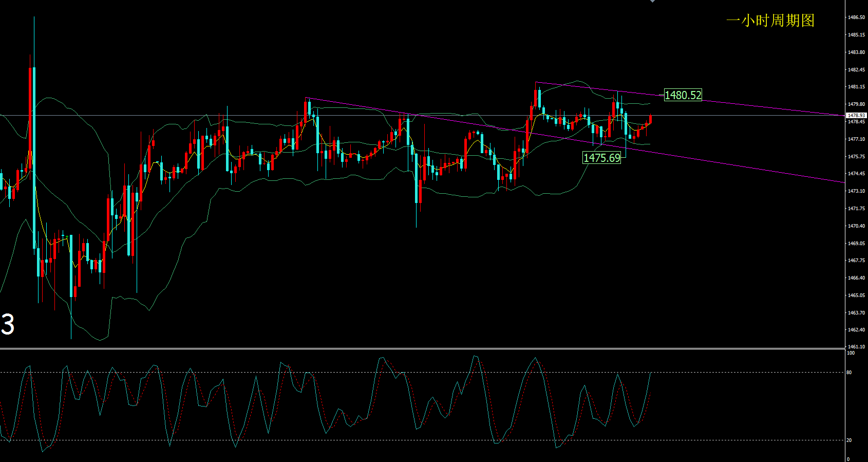Click the 100 level on the oscillator scale

[851, 353]
